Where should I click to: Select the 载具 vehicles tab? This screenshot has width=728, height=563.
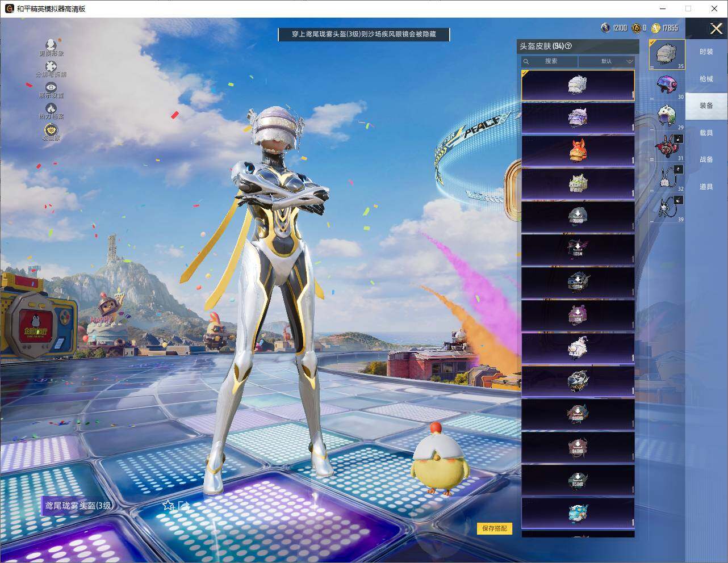point(706,133)
